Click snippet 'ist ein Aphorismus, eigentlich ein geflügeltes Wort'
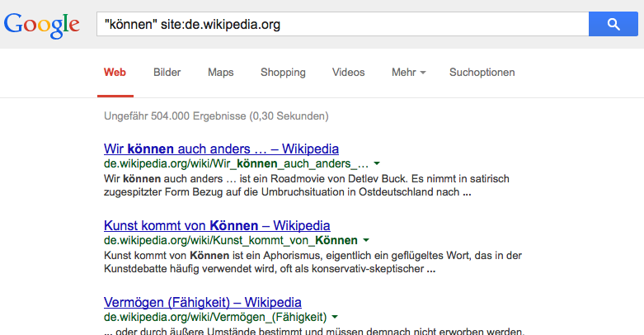Viewport: 644px width, 335px height. pyautogui.click(x=350, y=256)
